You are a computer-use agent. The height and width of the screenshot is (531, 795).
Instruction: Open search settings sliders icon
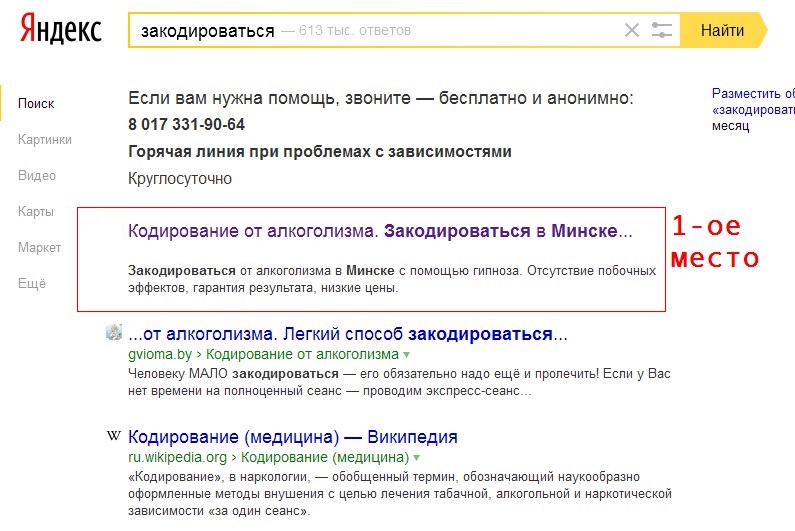661,30
